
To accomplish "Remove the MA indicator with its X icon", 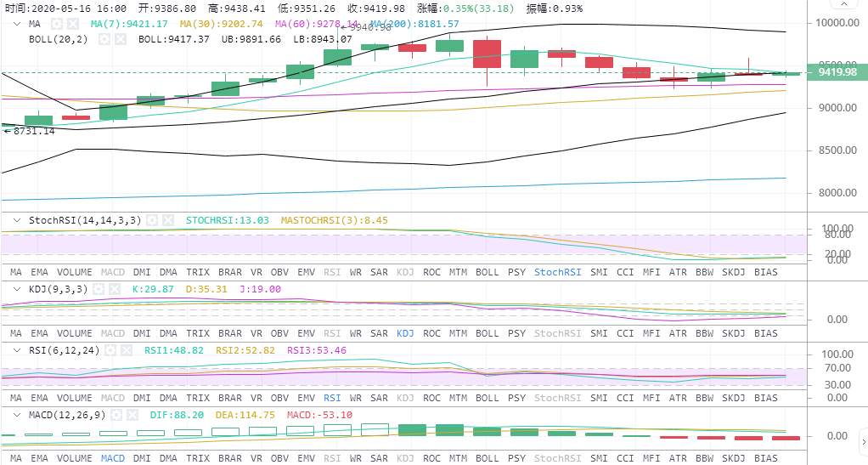I will [x=72, y=25].
